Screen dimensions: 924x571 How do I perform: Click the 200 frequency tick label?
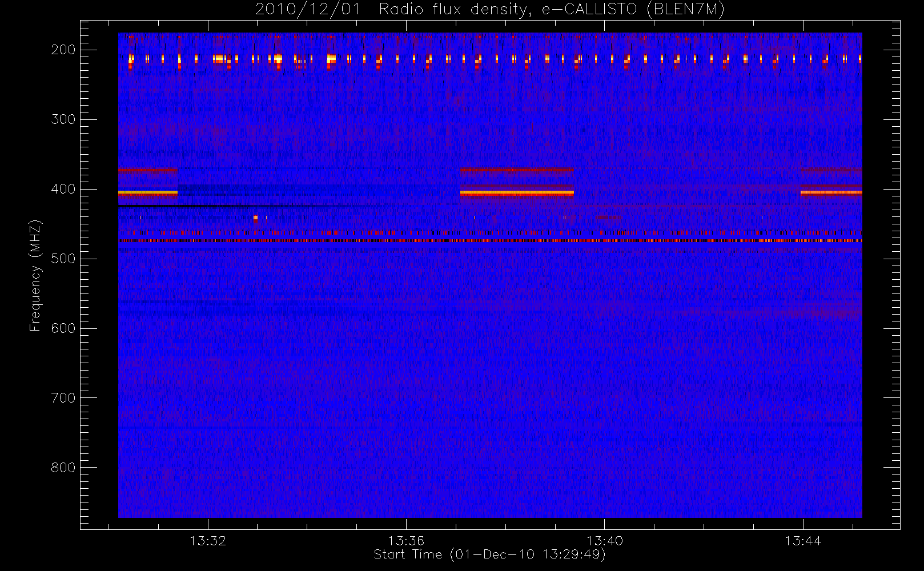pyautogui.click(x=63, y=50)
